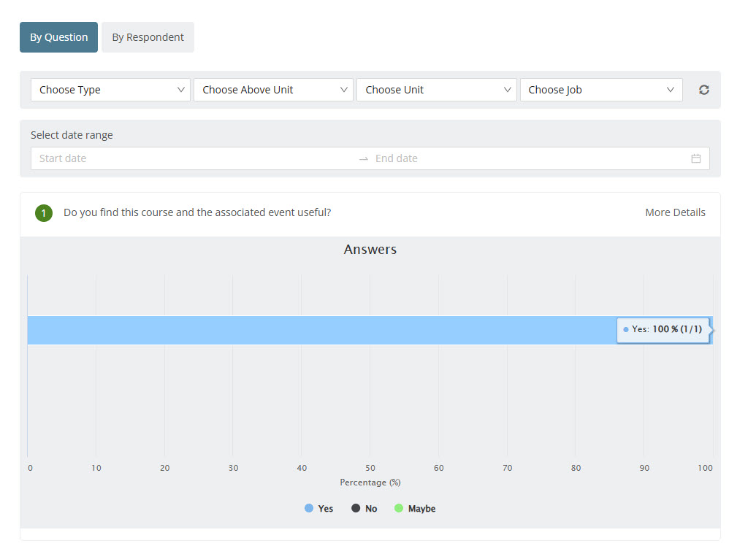Image resolution: width=756 pixels, height=546 pixels.
Task: Click the 'Select date range' label
Action: (x=72, y=135)
